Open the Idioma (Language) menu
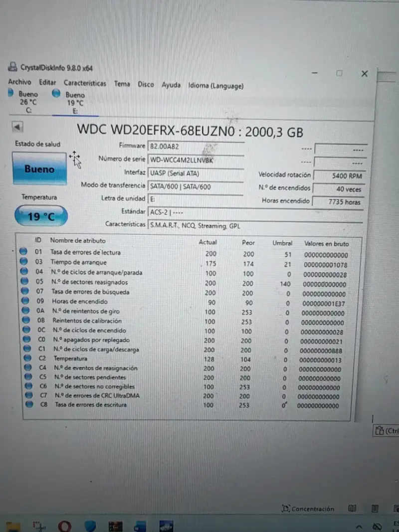Viewport: 399px width, 532px height. pos(216,86)
